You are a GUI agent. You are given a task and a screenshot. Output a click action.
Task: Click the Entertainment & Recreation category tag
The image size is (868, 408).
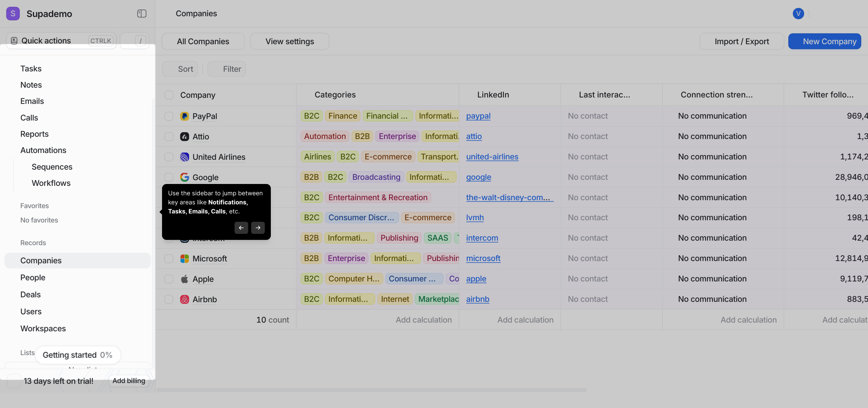[x=378, y=198]
